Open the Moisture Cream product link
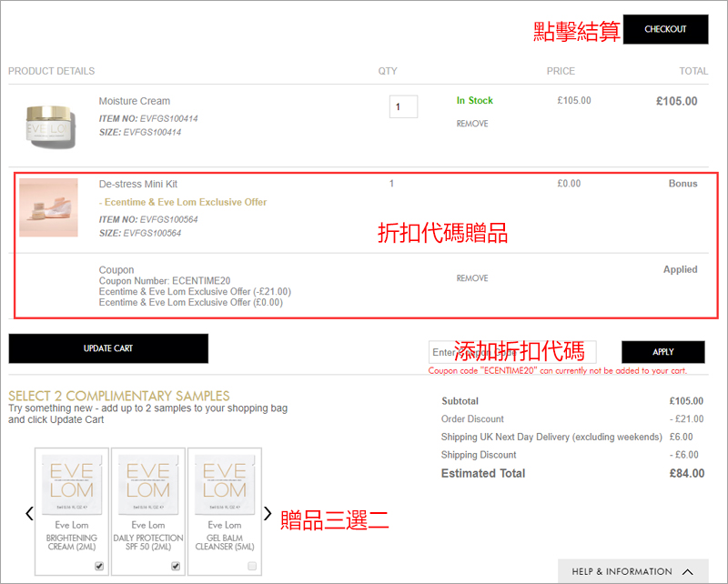Screen dimensions: 728x584 point(134,101)
